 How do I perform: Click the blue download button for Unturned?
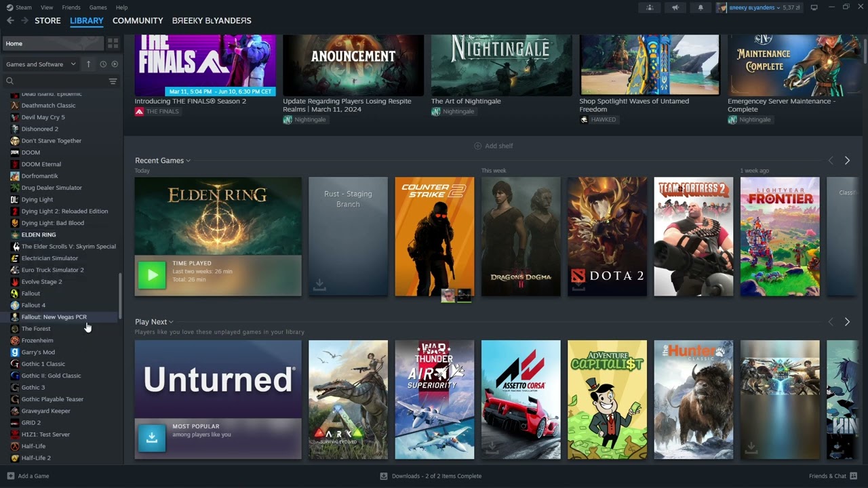tap(152, 439)
